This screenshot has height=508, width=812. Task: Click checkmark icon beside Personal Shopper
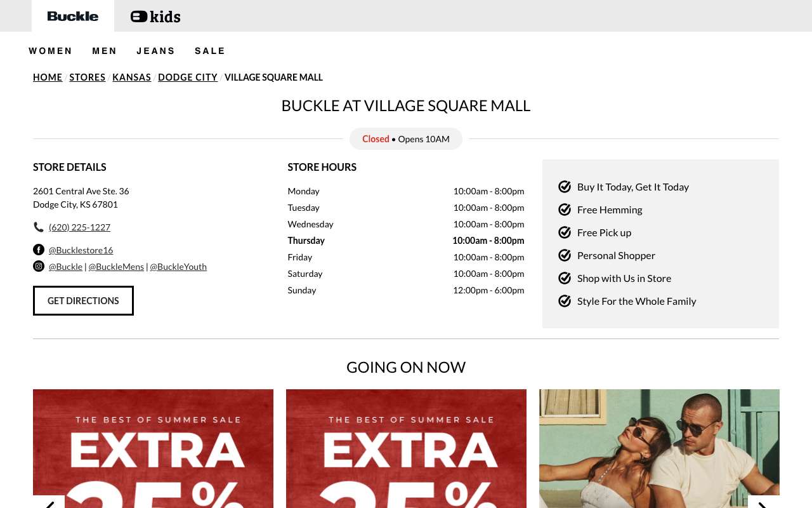pyautogui.click(x=565, y=255)
